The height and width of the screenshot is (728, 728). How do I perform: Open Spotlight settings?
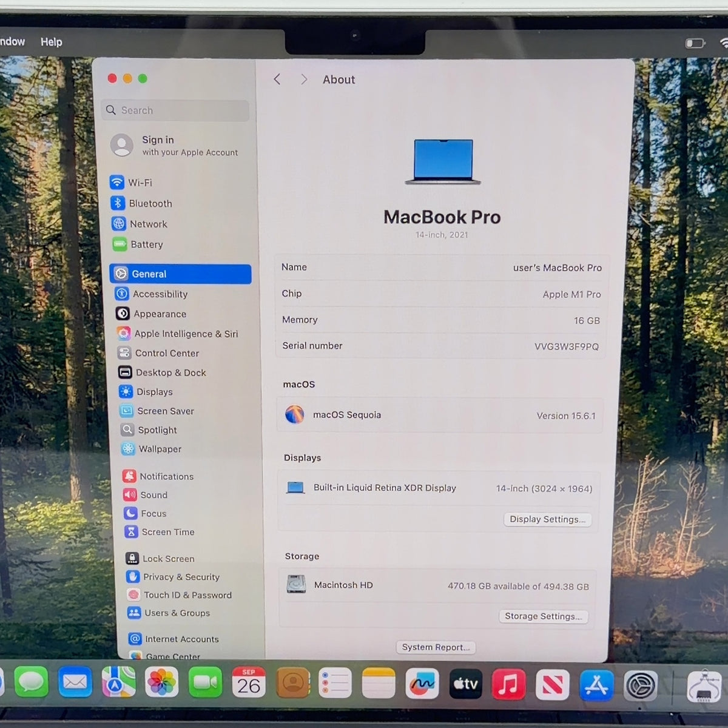point(149,430)
